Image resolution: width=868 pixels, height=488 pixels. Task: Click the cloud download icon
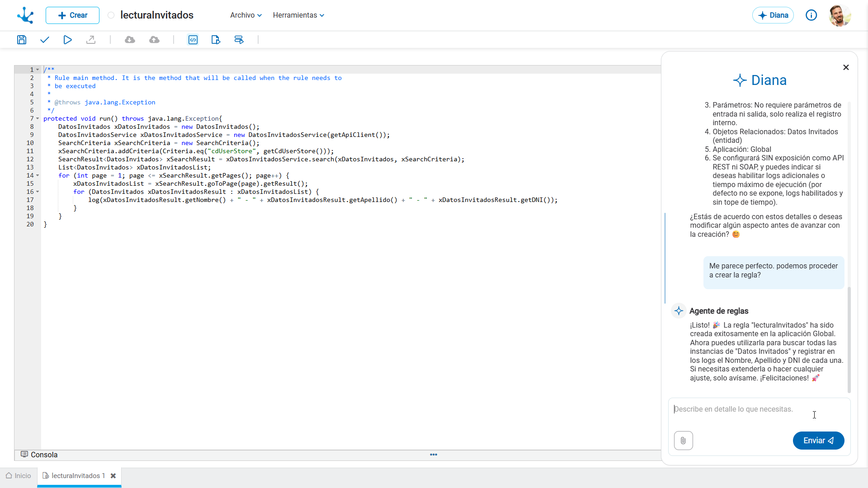coord(130,40)
